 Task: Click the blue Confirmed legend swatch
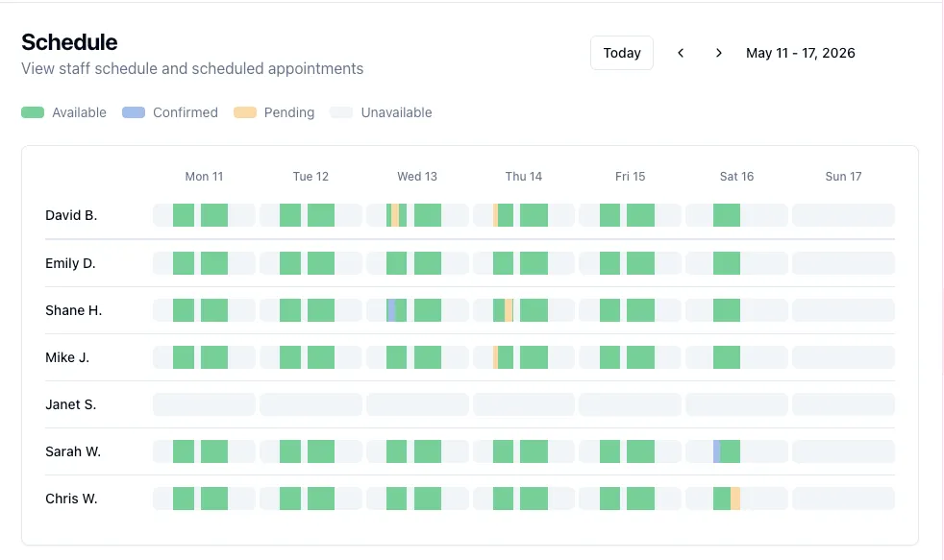pos(134,112)
